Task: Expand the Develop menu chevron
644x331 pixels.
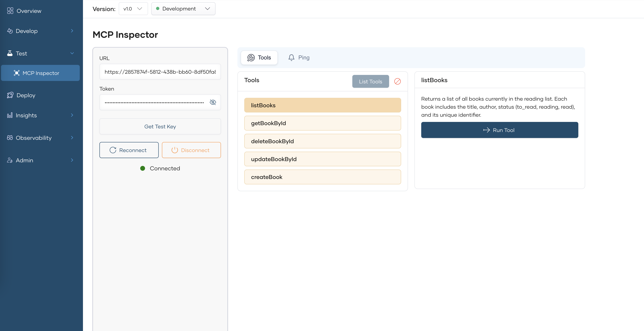Action: [72, 31]
